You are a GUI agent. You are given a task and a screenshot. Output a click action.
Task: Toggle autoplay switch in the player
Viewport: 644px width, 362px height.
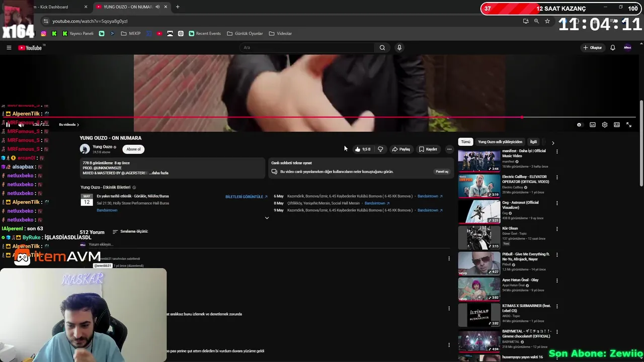tap(579, 125)
